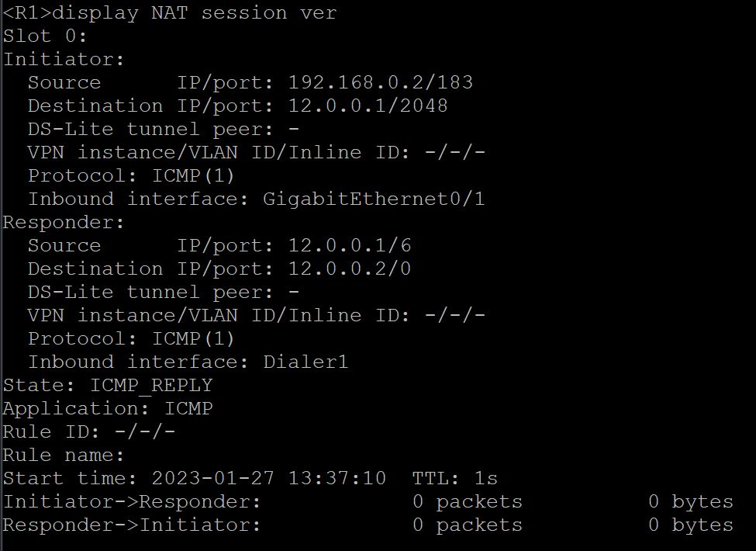The height and width of the screenshot is (551, 756).
Task: Click the Responder source IP 12.0.0.1/6
Action: pyautogui.click(x=350, y=245)
